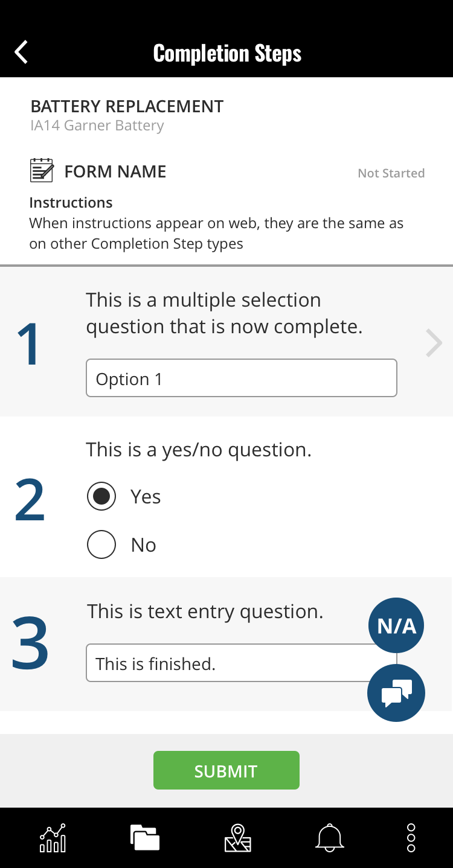Open comments for the text entry question
The height and width of the screenshot is (868, 453).
396,692
